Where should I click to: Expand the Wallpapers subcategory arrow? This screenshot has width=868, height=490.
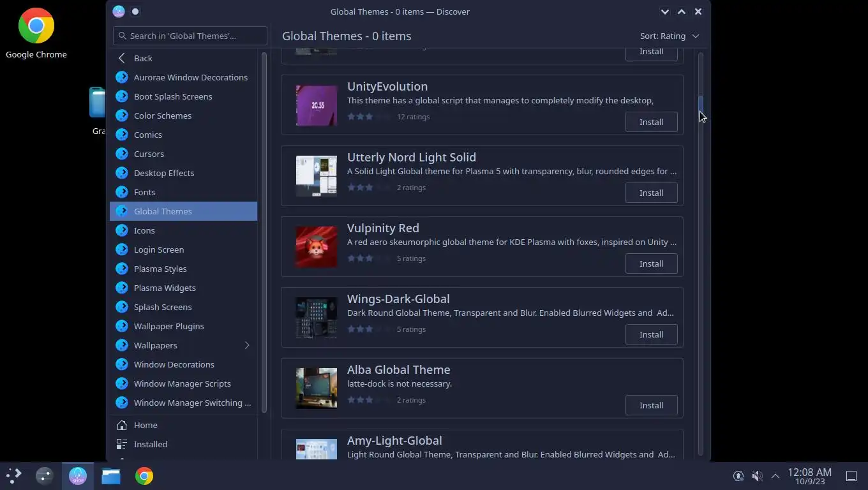coord(247,345)
